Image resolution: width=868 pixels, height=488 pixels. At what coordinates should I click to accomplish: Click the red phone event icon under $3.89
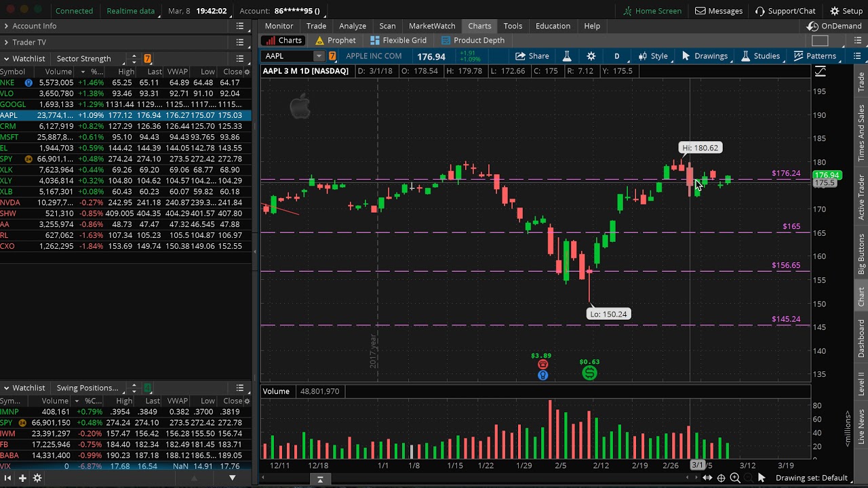tap(542, 365)
